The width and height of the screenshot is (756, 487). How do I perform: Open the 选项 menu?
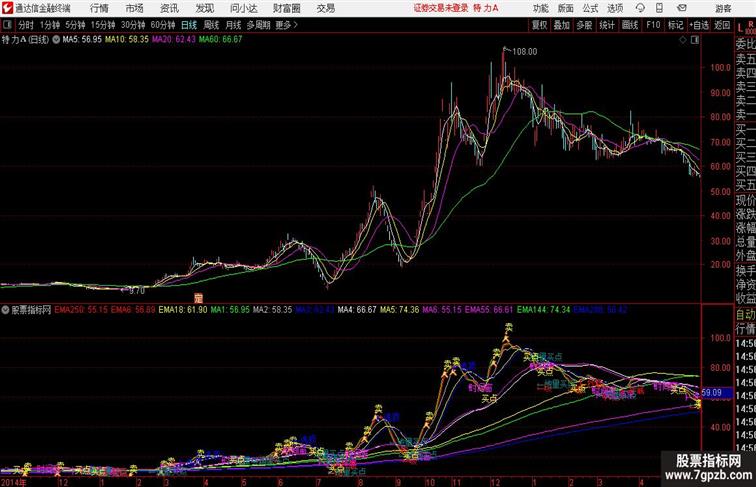pyautogui.click(x=615, y=8)
